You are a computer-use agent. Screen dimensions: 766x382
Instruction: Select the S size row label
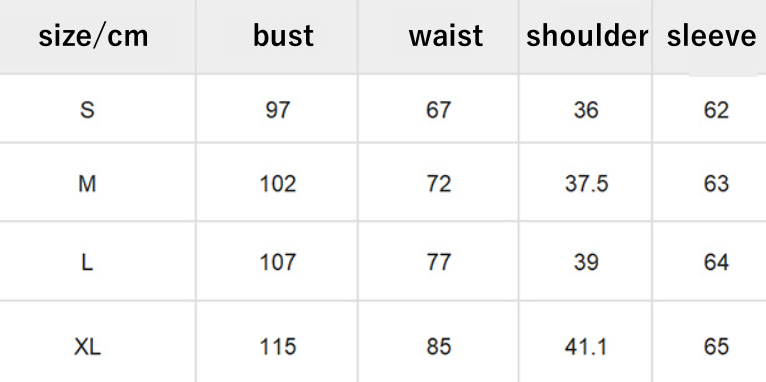(87, 110)
